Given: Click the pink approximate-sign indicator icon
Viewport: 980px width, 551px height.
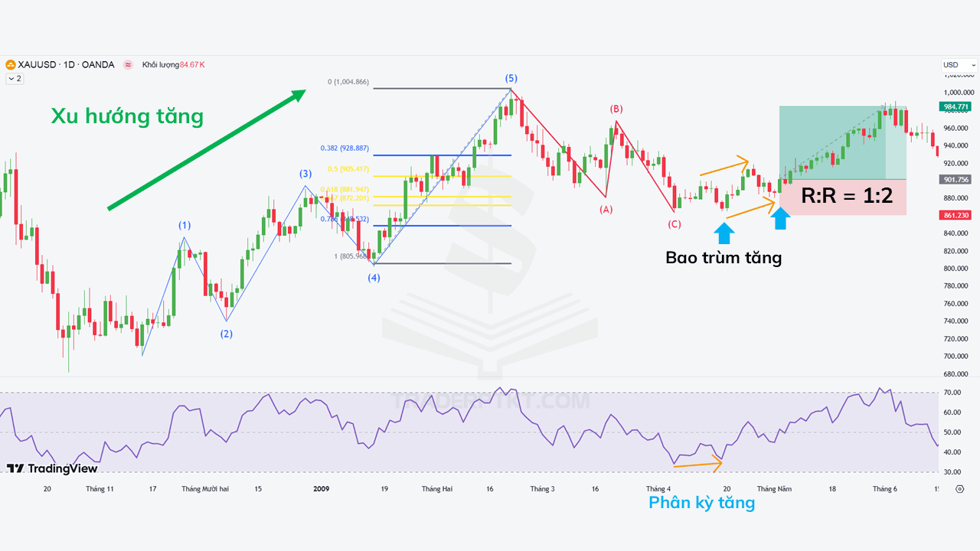Looking at the screenshot, I should point(128,65).
